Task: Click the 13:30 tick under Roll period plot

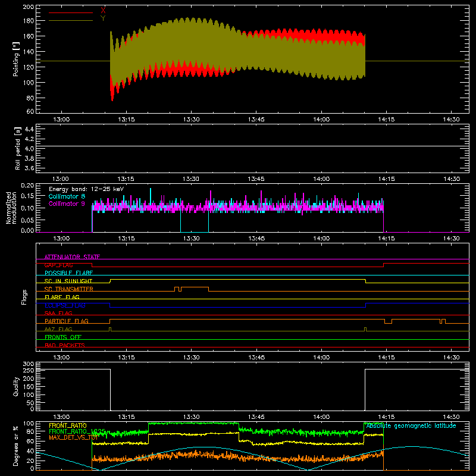Action: [191, 179]
